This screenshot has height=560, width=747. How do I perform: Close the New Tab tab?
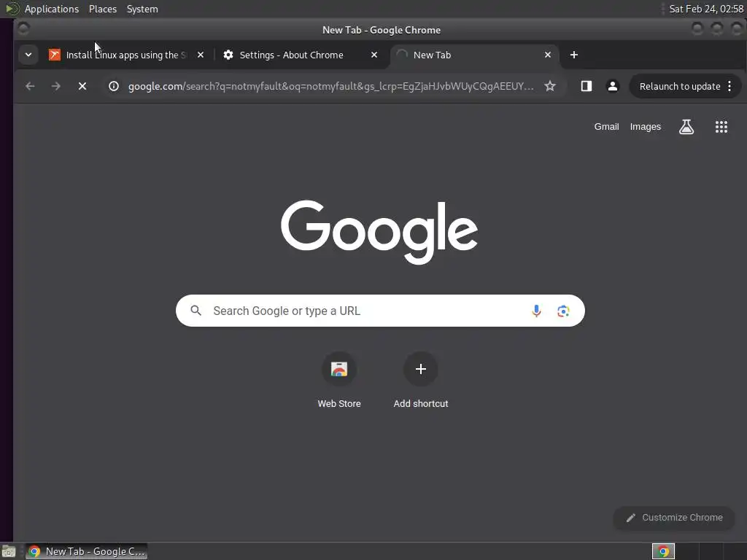[548, 55]
